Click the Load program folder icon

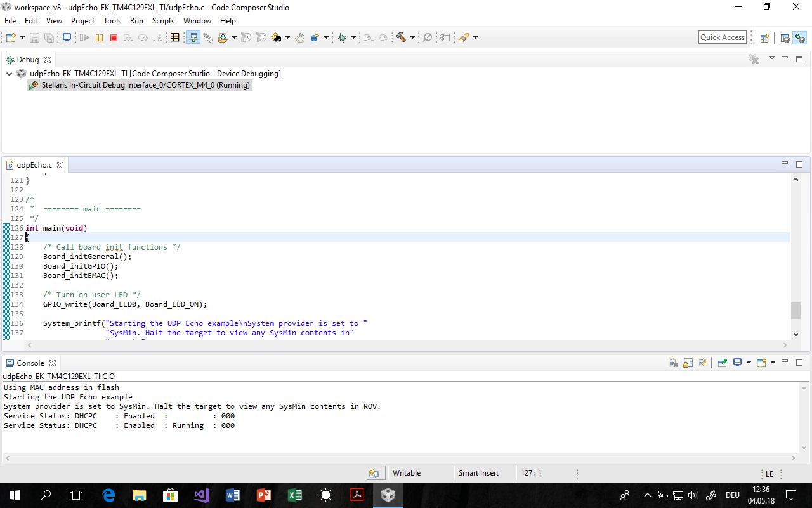coord(223,38)
